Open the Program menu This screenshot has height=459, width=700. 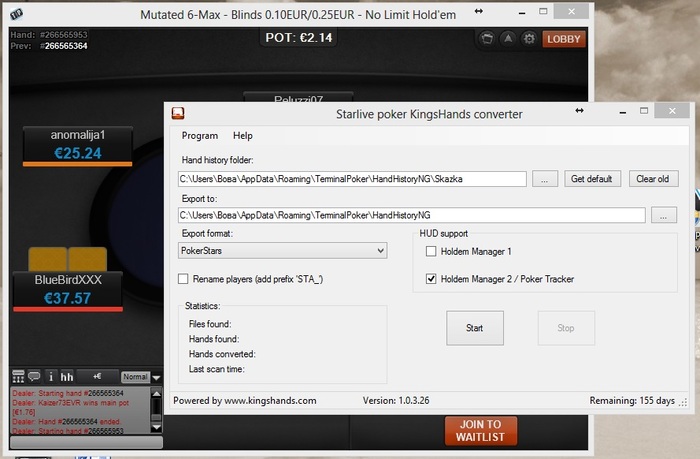pos(200,136)
